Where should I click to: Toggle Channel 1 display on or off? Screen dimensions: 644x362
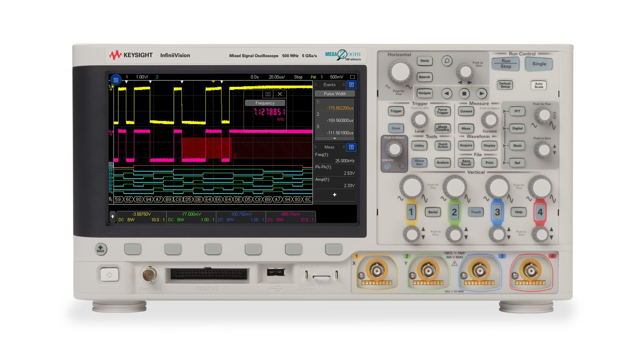click(x=411, y=212)
